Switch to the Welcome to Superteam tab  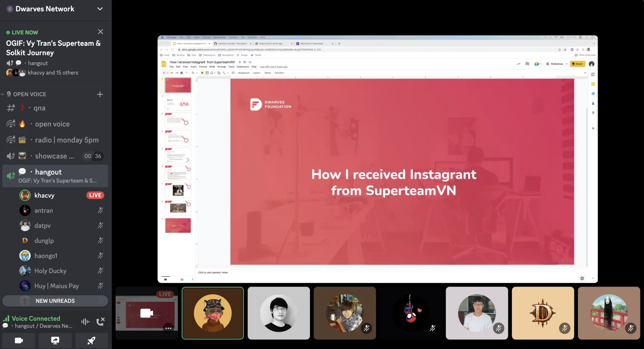314,44
